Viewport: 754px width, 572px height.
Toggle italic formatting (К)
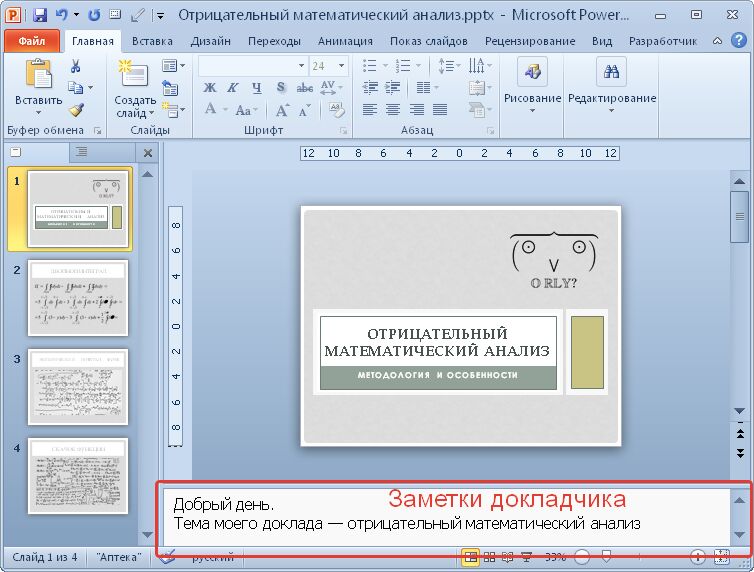click(232, 87)
